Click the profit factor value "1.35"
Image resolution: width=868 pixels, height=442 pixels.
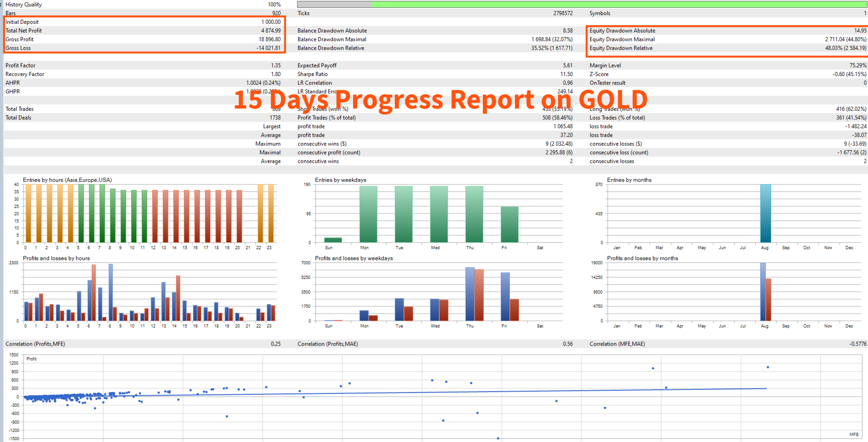click(x=276, y=65)
